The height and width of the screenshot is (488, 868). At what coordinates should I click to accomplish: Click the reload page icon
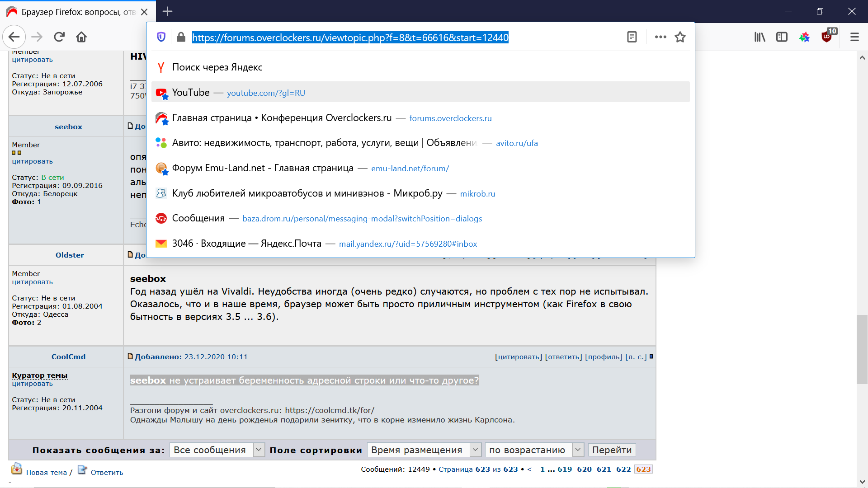[x=59, y=37]
